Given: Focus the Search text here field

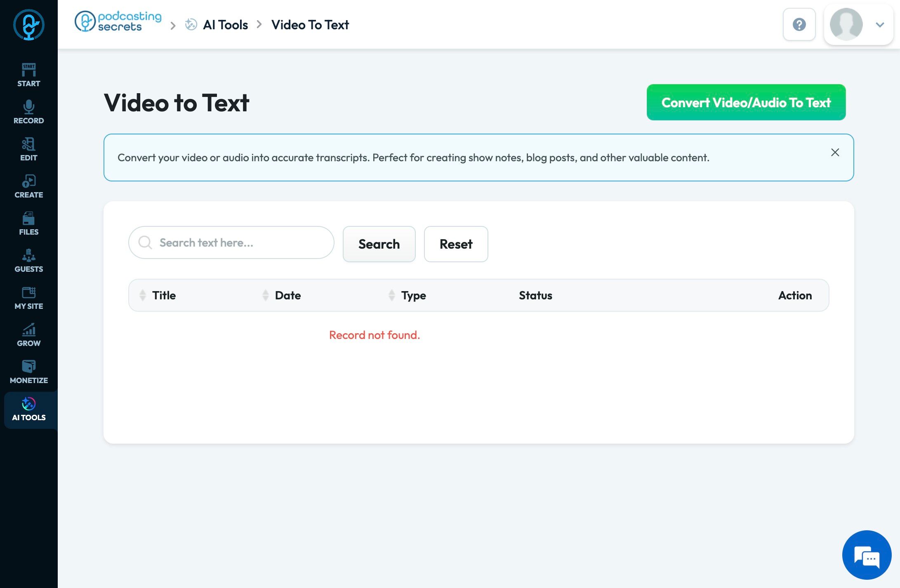Looking at the screenshot, I should 239,242.
